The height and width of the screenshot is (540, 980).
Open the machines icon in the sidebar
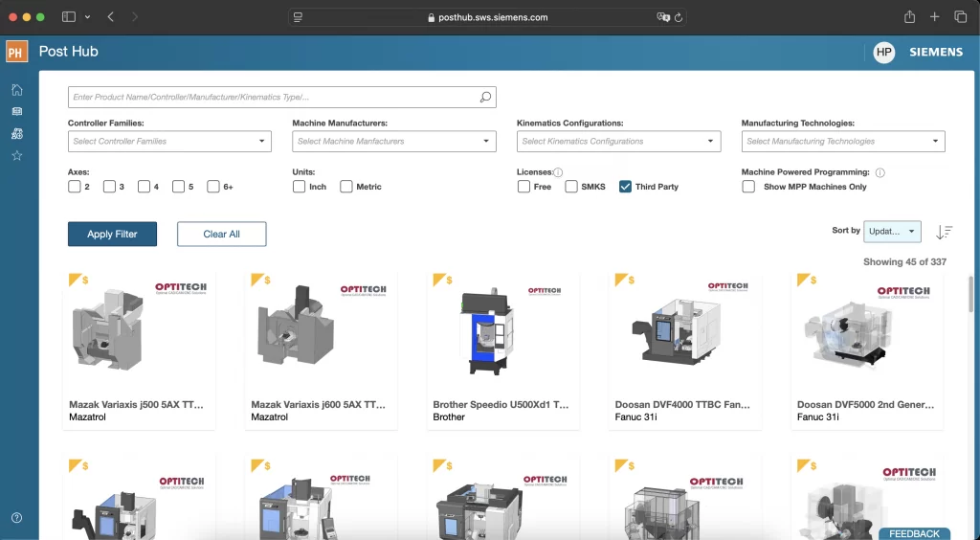click(x=17, y=133)
